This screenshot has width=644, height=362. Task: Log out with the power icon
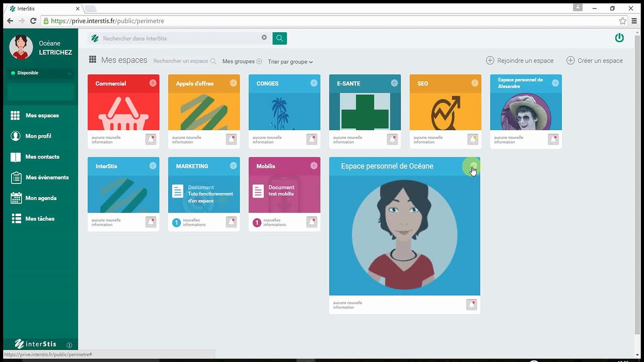(619, 38)
